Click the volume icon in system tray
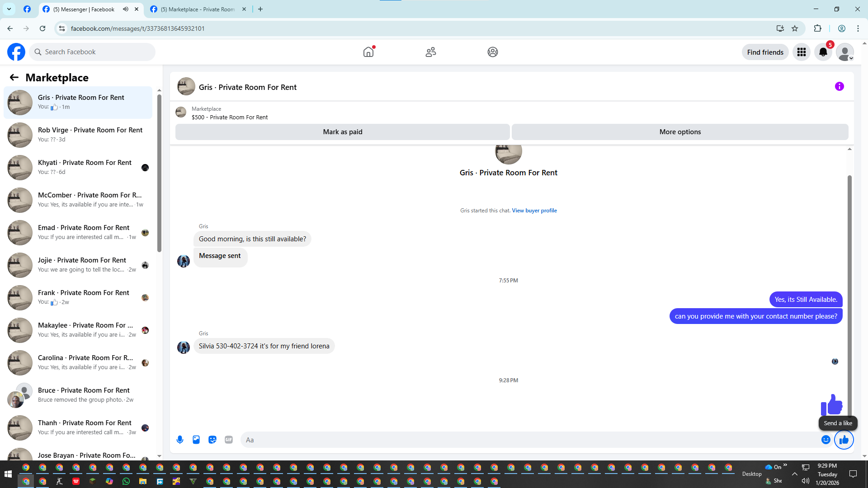Screen dimensions: 868x488 pyautogui.click(x=806, y=481)
